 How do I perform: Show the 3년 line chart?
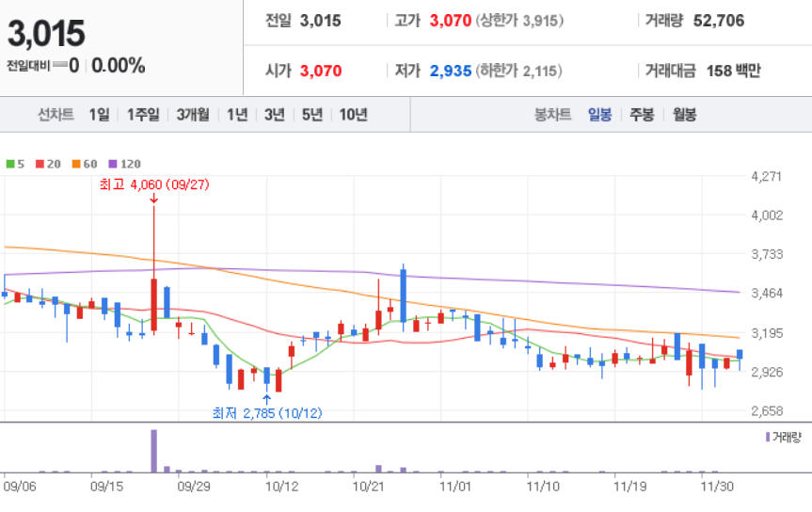pyautogui.click(x=275, y=114)
